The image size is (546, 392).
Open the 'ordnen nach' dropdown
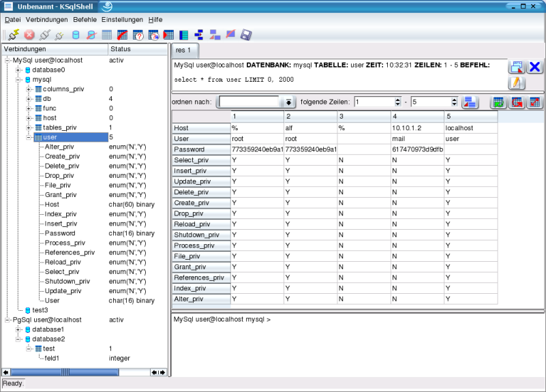(288, 102)
